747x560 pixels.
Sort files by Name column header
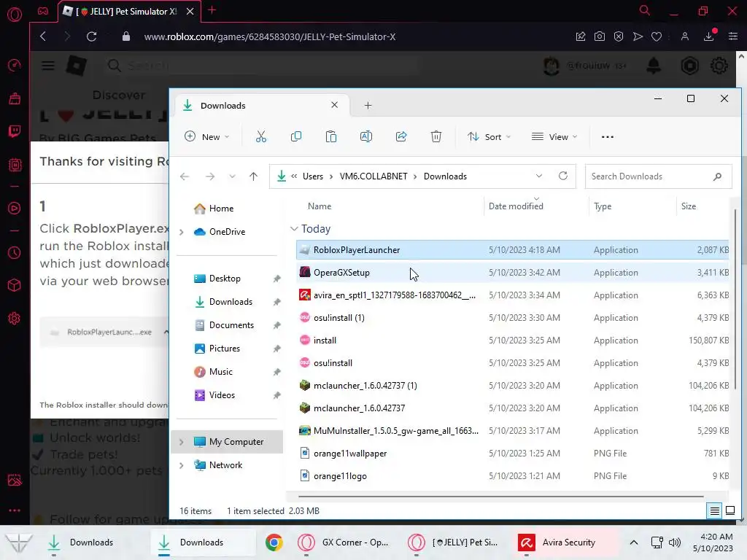pyautogui.click(x=320, y=206)
